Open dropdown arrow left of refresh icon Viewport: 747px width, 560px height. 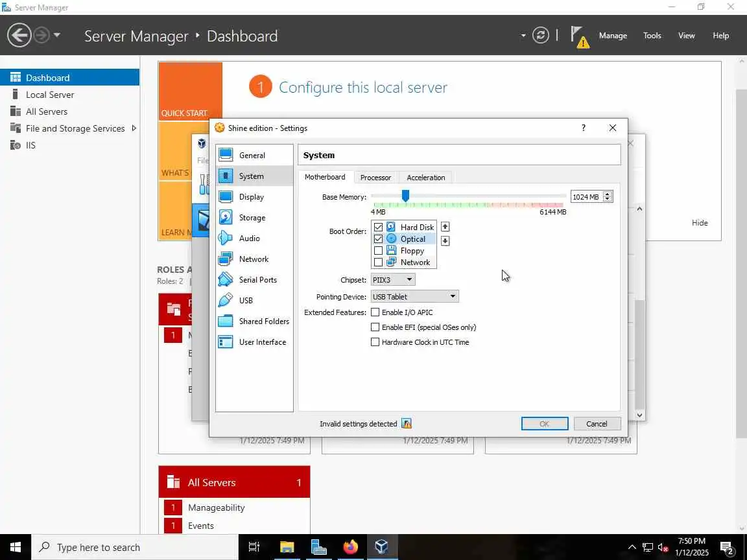[523, 35]
